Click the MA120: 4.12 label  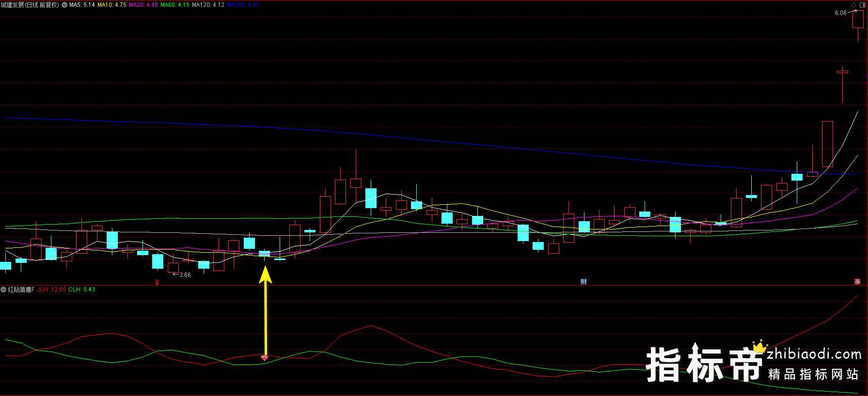(208, 5)
